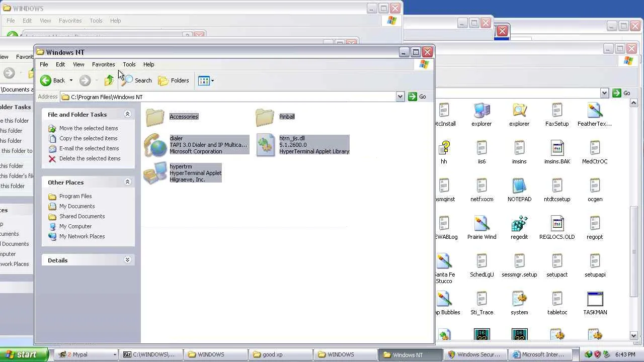This screenshot has width=644, height=362.
Task: Go to Program Files in Other Places
Action: [x=75, y=196]
